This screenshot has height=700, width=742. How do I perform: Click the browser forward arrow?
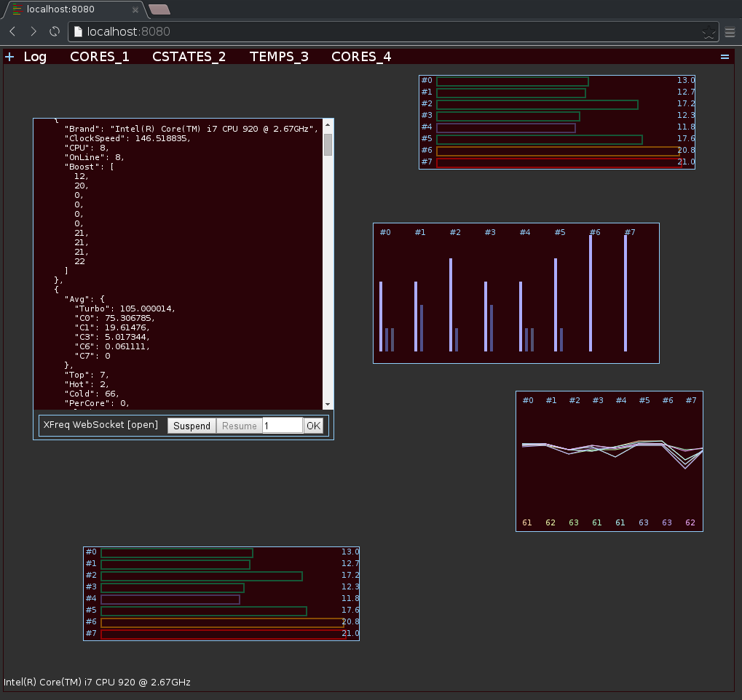click(33, 31)
